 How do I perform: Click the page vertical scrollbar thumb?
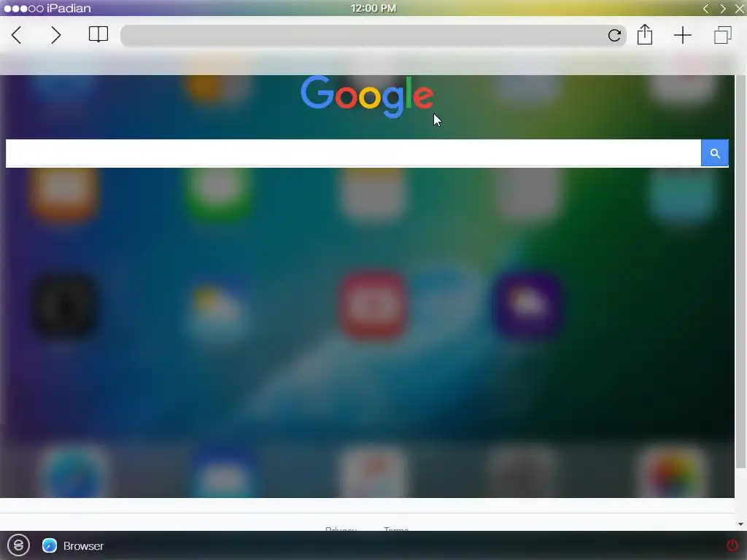pos(740,271)
